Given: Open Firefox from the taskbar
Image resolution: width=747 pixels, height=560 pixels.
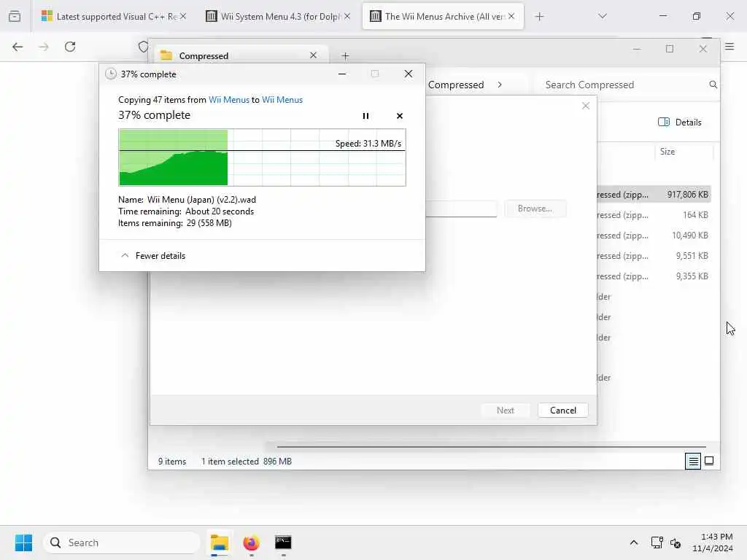Looking at the screenshot, I should coord(251,542).
